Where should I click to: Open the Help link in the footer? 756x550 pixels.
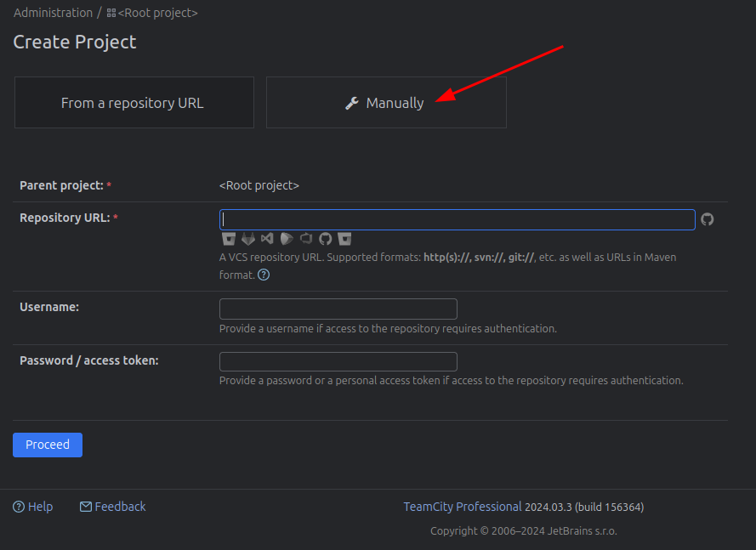[x=33, y=507]
